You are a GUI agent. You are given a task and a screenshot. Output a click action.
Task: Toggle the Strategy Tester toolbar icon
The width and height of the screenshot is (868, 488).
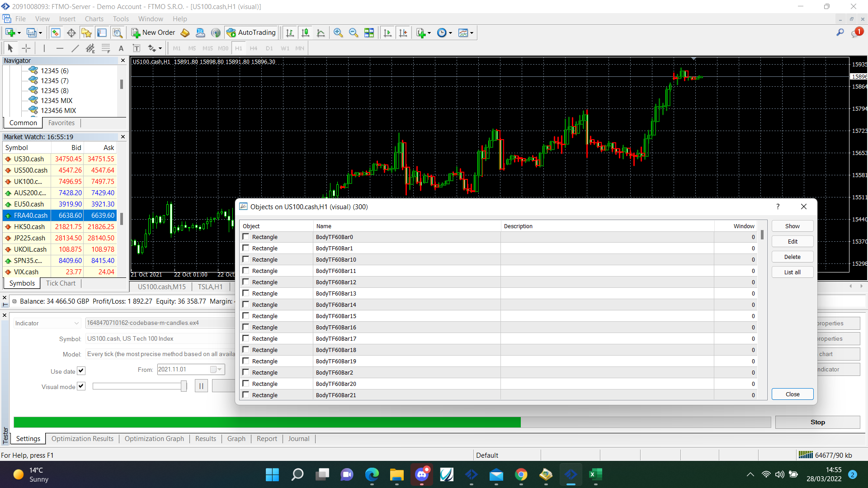coord(118,33)
